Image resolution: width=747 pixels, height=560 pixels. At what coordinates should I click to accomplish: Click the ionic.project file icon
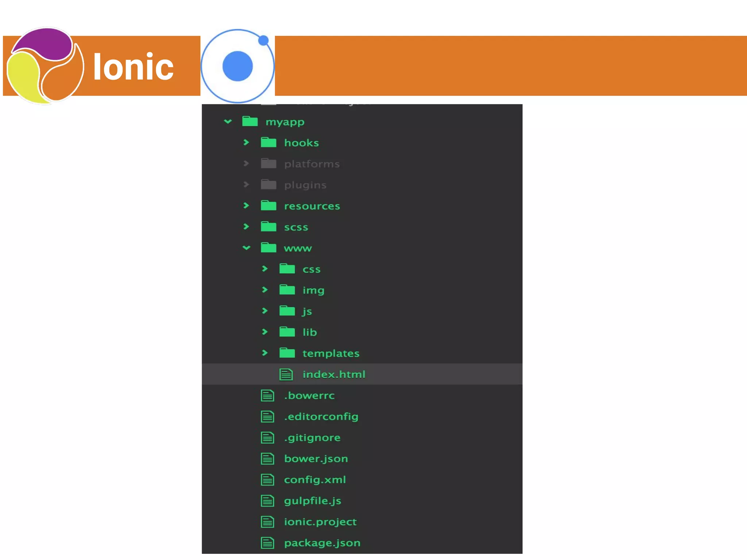(268, 522)
